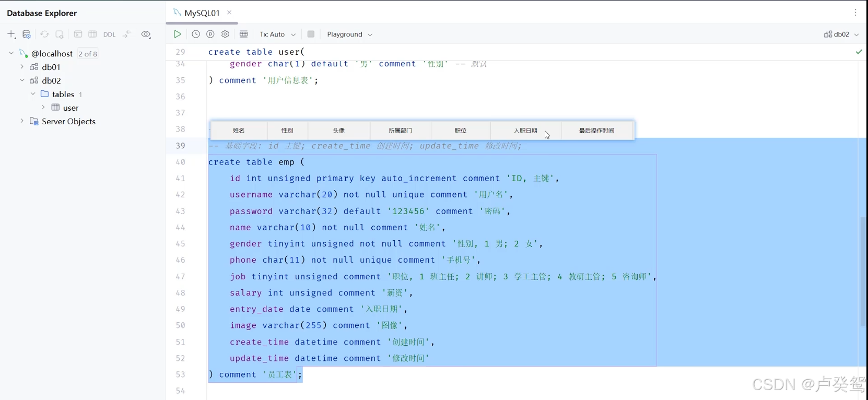868x400 pixels.
Task: Open the Playground resolve mode dropdown
Action: [x=349, y=34]
